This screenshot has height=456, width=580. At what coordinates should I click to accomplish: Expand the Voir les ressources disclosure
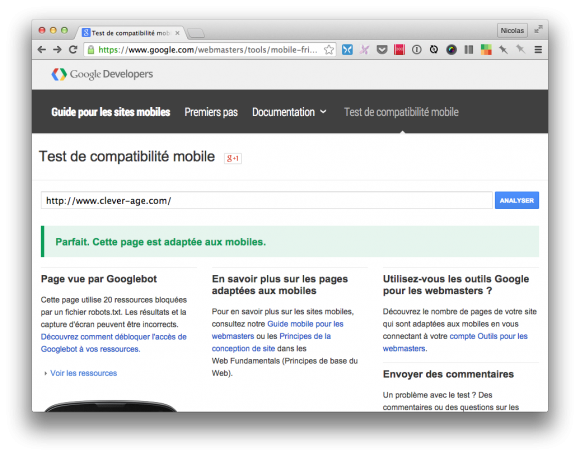click(80, 373)
